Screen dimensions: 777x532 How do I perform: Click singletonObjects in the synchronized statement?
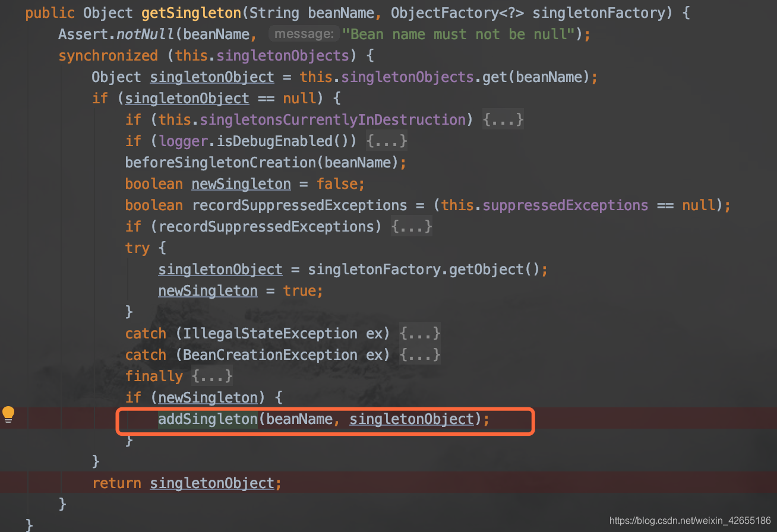pos(283,56)
